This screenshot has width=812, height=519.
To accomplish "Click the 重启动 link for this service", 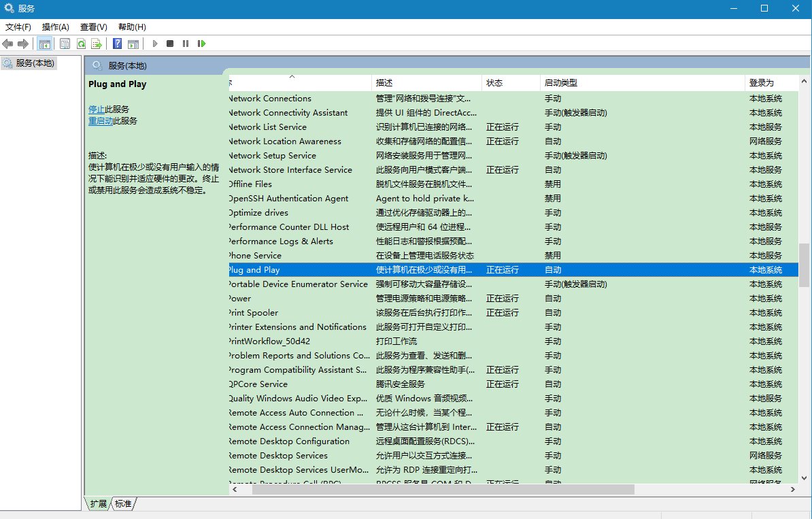I will pos(101,120).
